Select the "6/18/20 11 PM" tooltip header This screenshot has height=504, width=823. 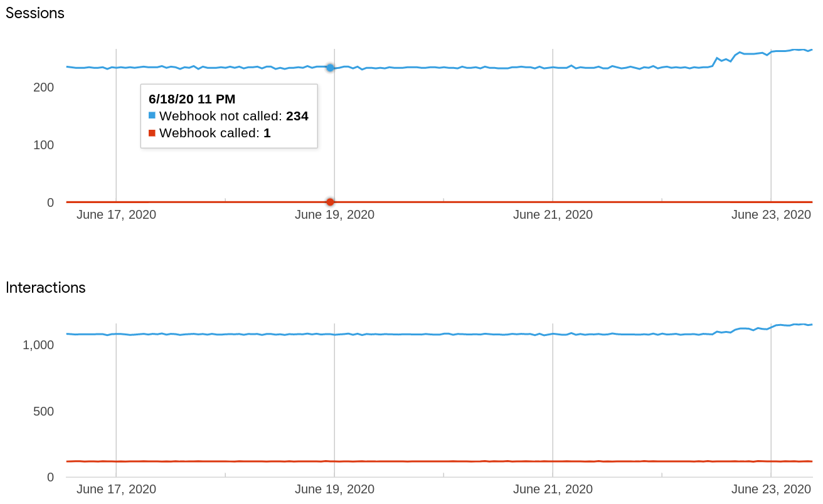[x=192, y=99]
